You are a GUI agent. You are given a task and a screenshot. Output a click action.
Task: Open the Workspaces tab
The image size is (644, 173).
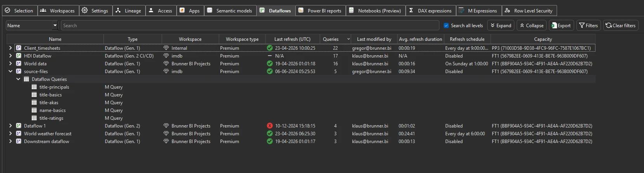click(58, 10)
